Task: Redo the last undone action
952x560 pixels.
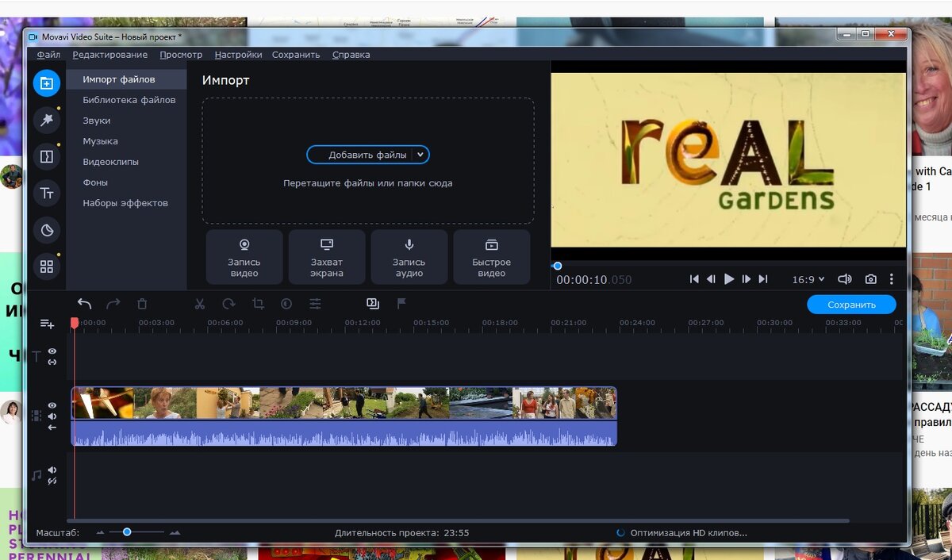Action: pyautogui.click(x=113, y=303)
